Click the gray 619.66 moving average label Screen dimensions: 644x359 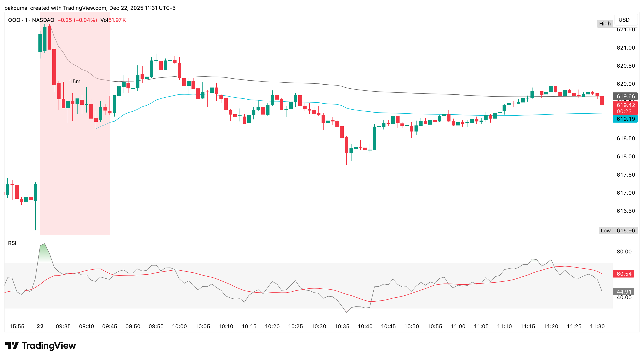click(x=625, y=96)
